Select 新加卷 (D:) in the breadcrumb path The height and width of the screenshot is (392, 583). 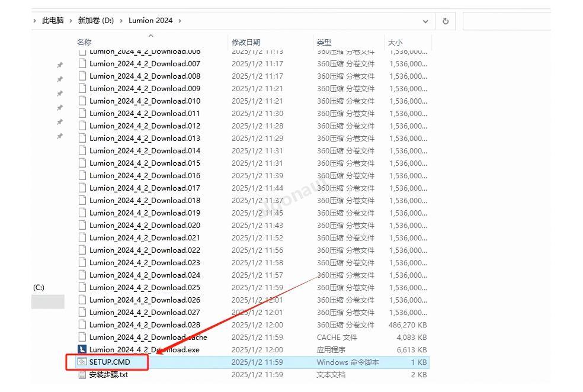click(x=96, y=21)
